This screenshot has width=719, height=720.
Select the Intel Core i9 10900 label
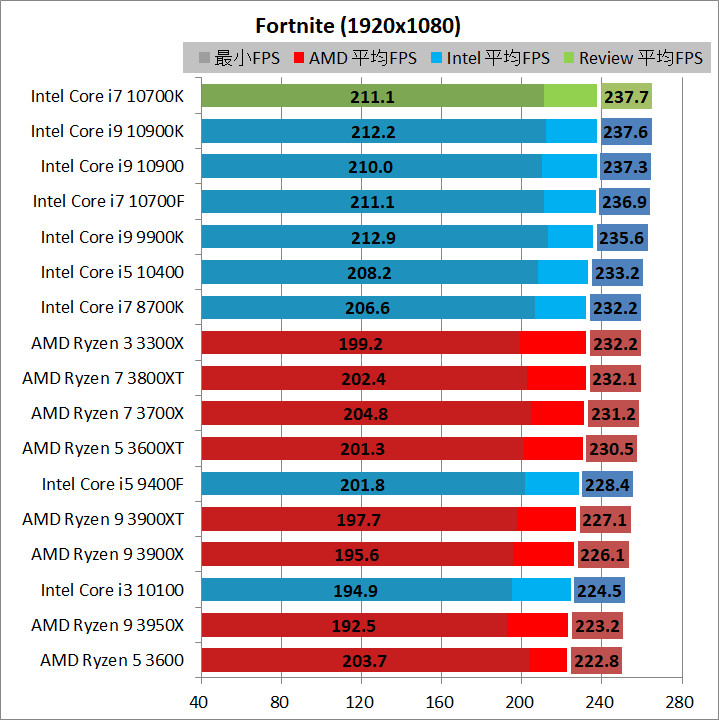[112, 166]
